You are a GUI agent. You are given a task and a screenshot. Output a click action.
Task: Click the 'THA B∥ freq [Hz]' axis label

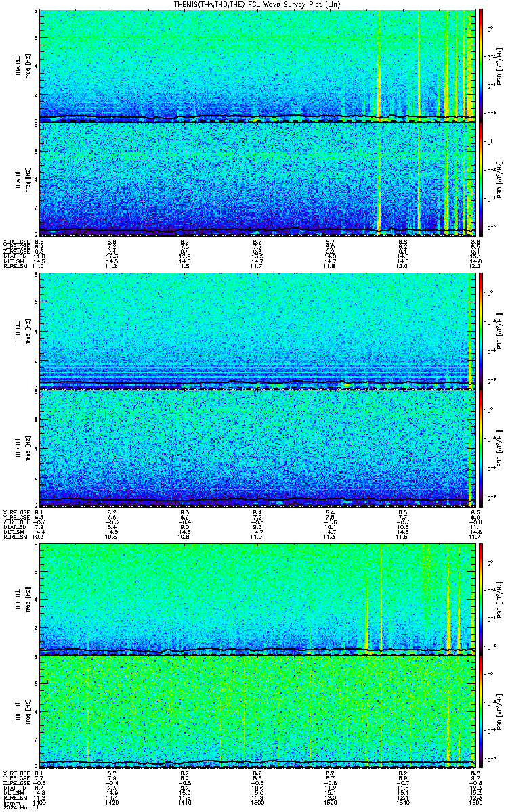pyautogui.click(x=24, y=180)
